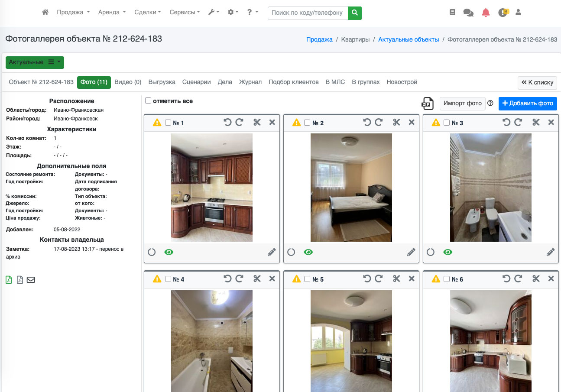Click the Добавить фото button
The image size is (561, 392).
pos(528,104)
